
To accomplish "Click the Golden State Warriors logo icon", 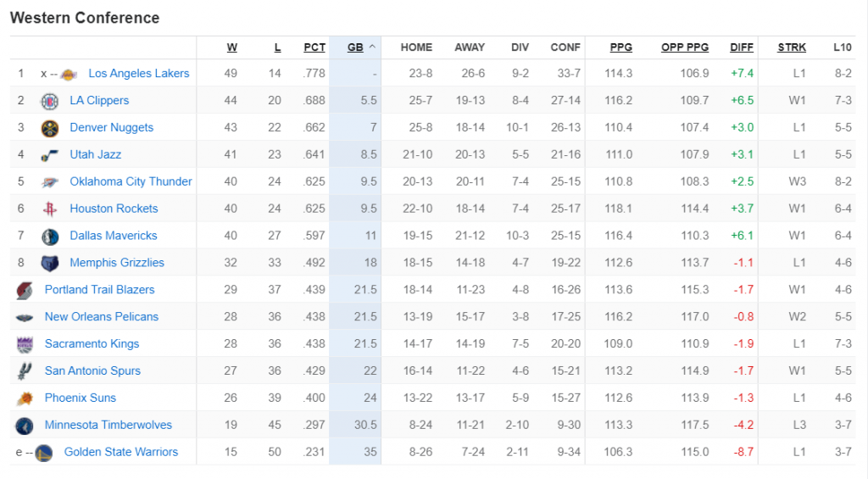I will [x=44, y=453].
